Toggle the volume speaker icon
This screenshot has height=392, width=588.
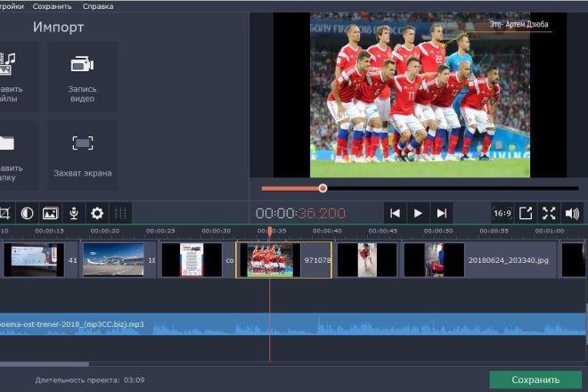(x=572, y=214)
